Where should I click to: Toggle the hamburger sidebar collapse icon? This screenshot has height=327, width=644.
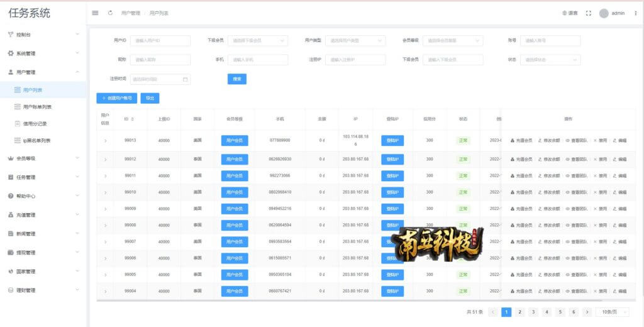95,13
